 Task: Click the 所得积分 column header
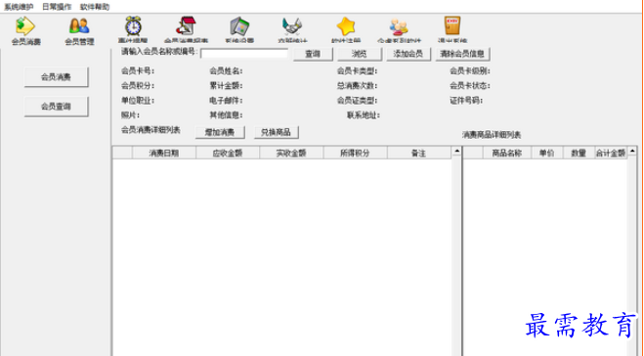click(355, 153)
